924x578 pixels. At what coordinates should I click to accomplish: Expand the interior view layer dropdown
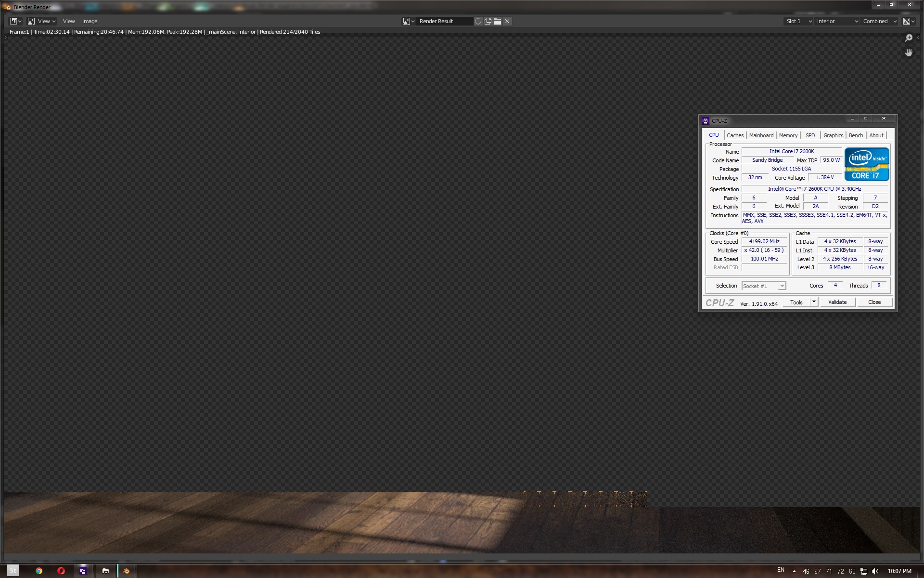(837, 21)
